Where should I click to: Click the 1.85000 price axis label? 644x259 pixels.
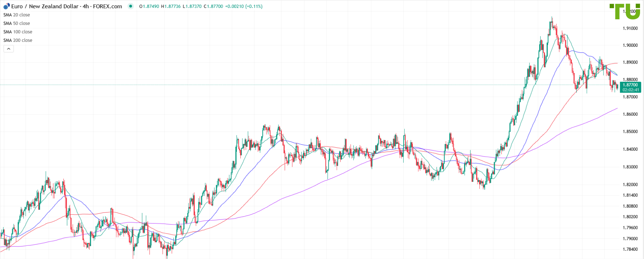[630, 132]
